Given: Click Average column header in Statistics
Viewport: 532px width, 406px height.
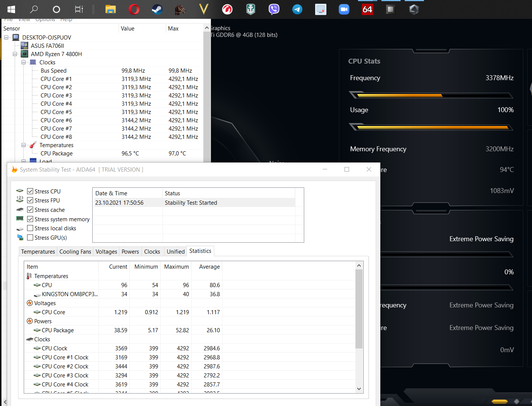Looking at the screenshot, I should (x=207, y=266).
